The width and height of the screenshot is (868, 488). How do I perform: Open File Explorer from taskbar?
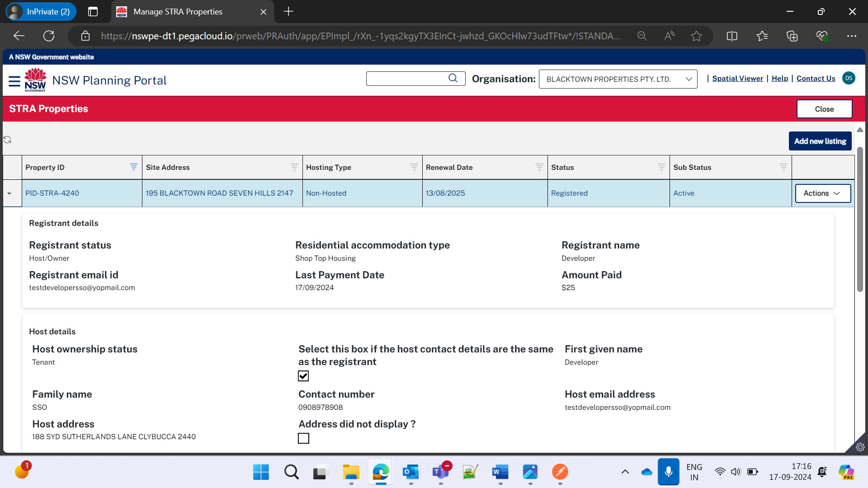pyautogui.click(x=351, y=472)
